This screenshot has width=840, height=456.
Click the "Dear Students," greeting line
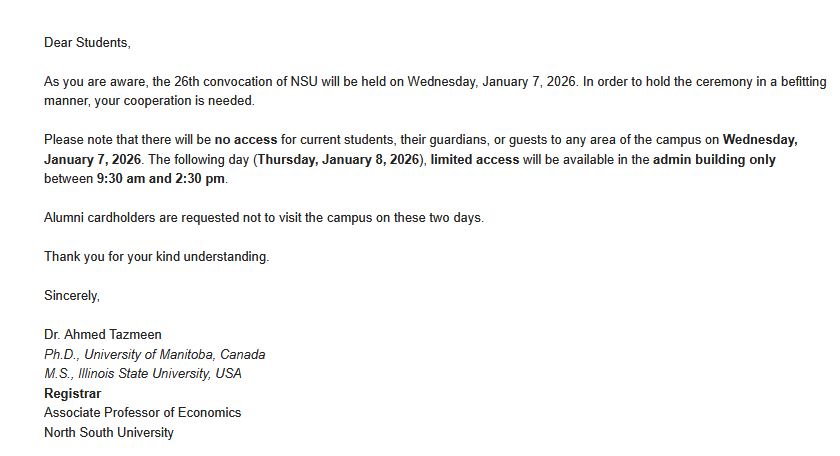coord(87,43)
